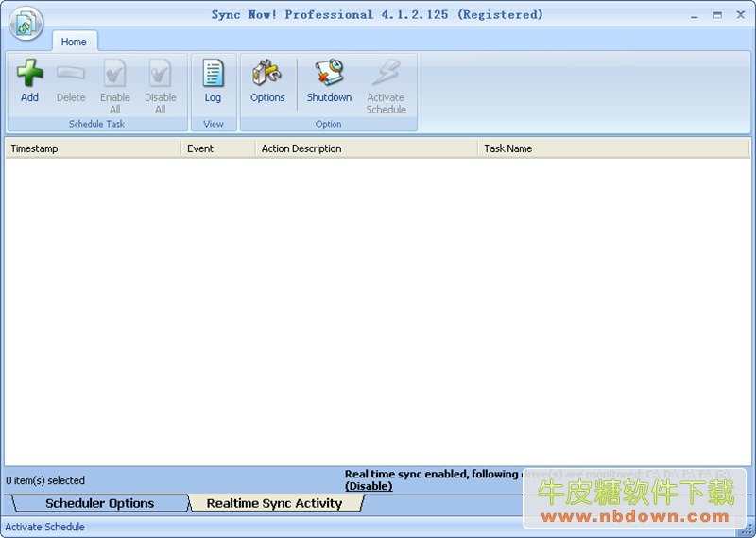Image resolution: width=756 pixels, height=538 pixels.
Task: Select the Realtime Sync Activity tab
Action: pyautogui.click(x=274, y=503)
